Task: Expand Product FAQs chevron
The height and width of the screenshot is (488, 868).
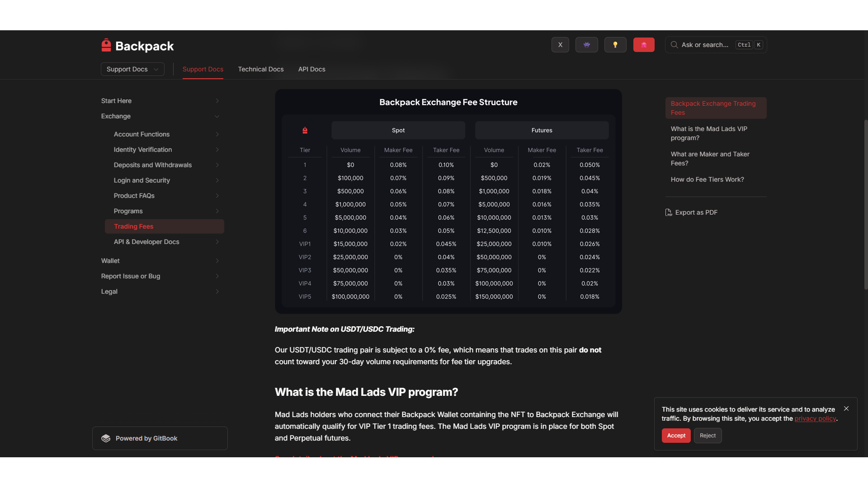Action: point(217,196)
